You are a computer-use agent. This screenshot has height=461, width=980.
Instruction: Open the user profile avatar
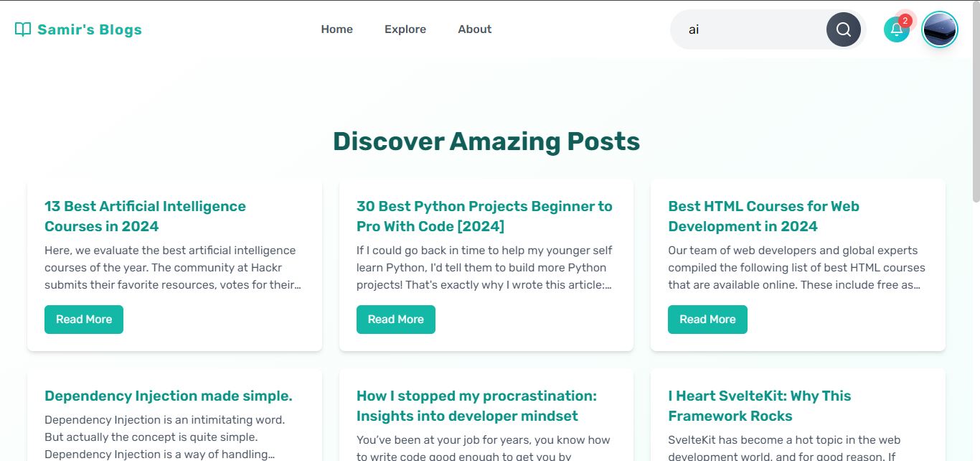tap(940, 30)
